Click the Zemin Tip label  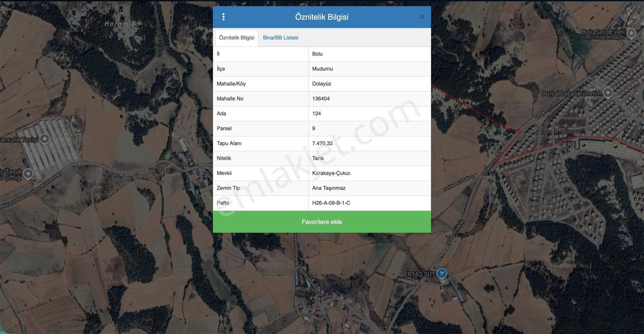tap(228, 188)
